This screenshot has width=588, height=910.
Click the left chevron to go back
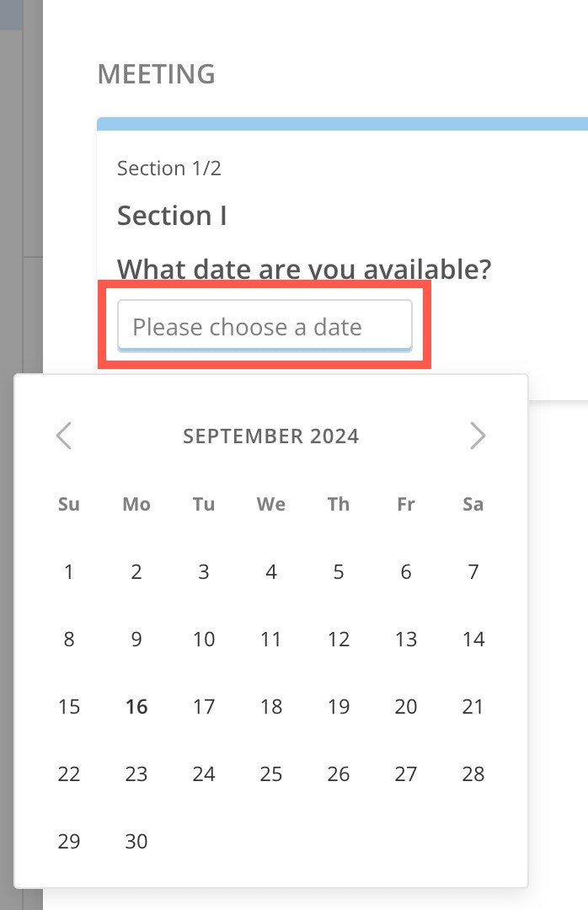(x=64, y=436)
